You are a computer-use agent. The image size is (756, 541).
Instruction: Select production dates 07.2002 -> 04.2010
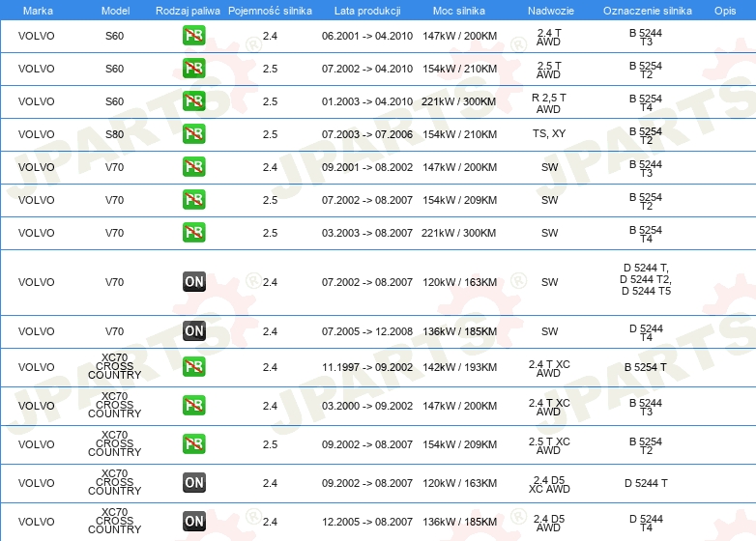367,69
